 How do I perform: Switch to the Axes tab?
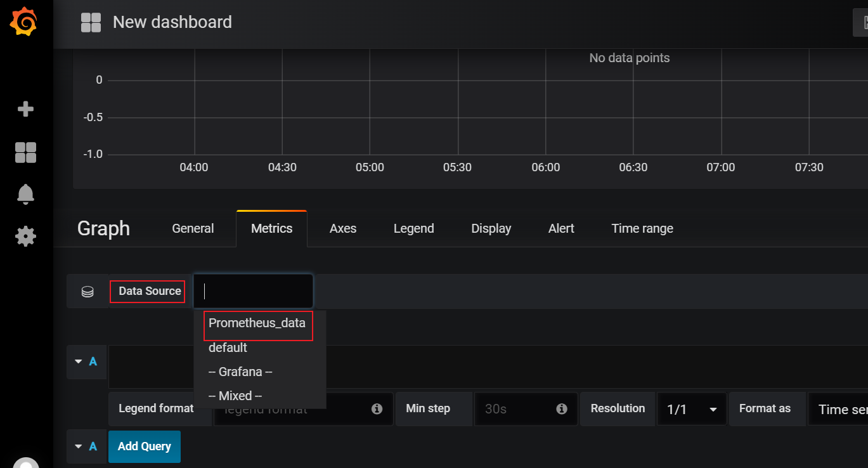[343, 228]
